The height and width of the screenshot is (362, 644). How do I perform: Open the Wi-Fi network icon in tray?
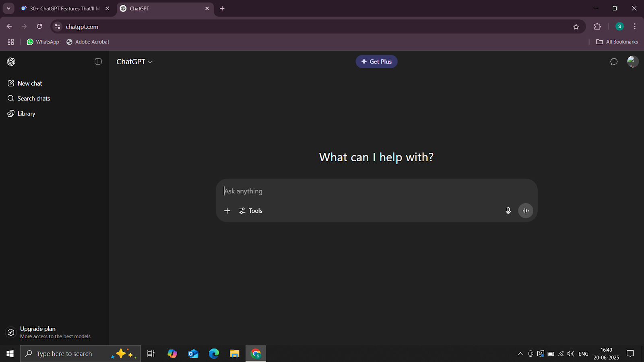tap(561, 354)
